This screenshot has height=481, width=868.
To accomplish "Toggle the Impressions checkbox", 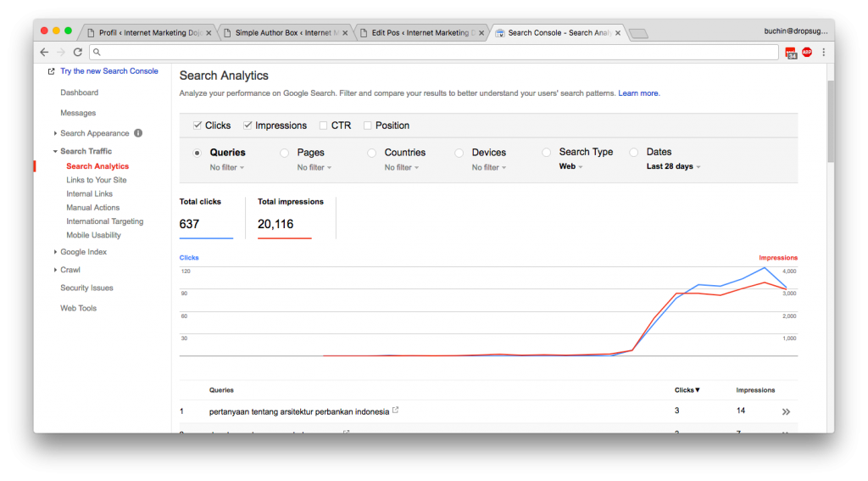I will 248,126.
